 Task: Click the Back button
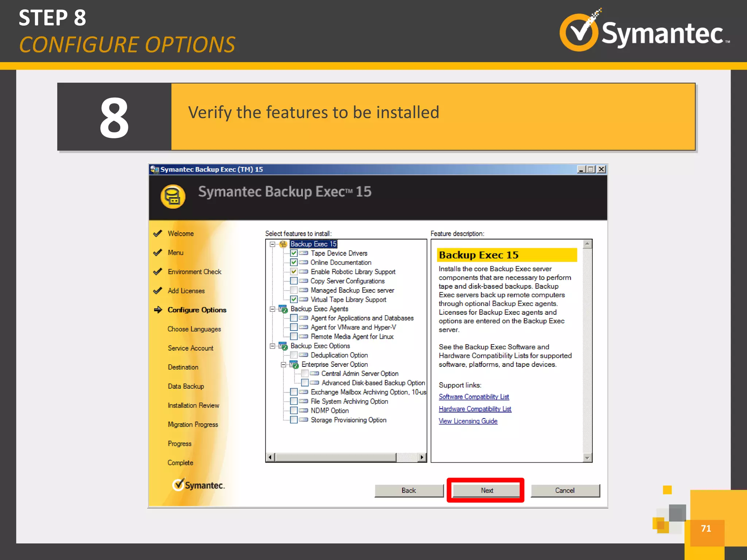click(x=409, y=491)
